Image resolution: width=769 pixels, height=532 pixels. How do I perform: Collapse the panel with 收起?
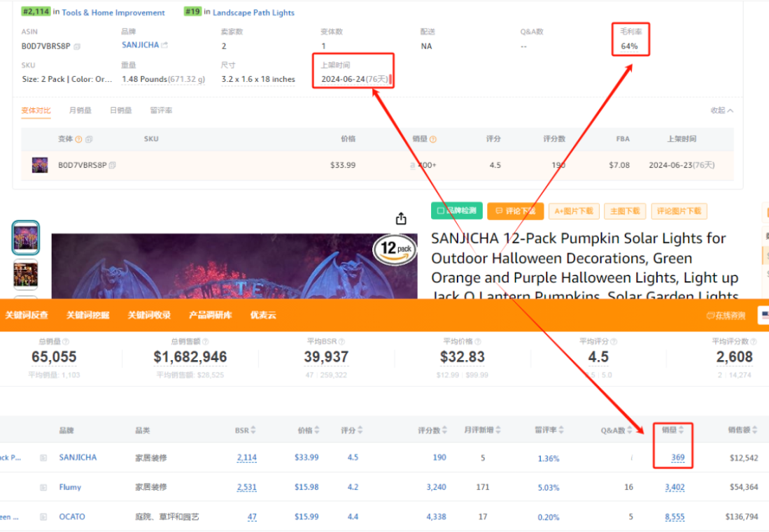pyautogui.click(x=722, y=110)
